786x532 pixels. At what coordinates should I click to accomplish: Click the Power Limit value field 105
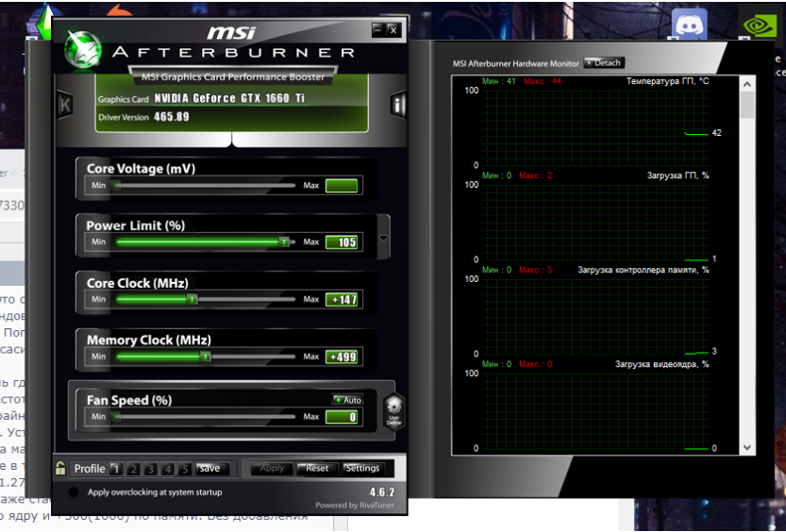pos(342,242)
